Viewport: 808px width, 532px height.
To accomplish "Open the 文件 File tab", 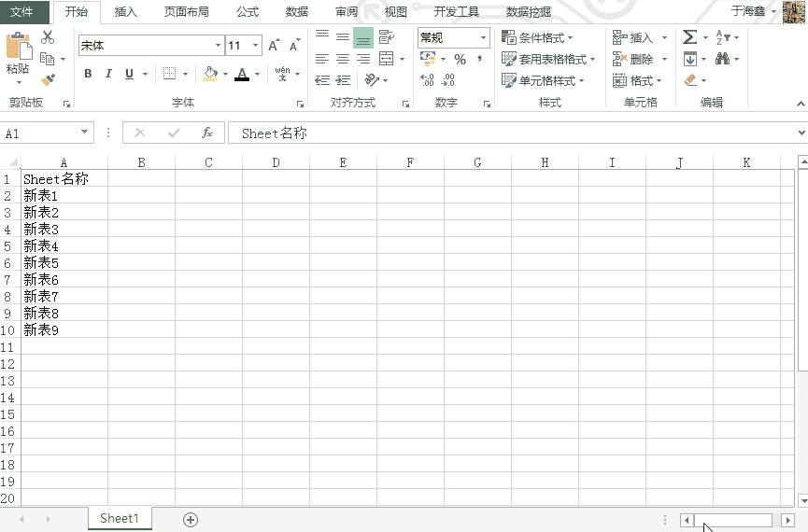I will click(x=21, y=11).
